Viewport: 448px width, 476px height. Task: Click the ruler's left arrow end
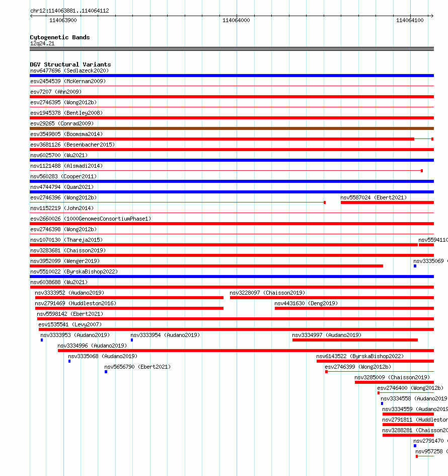click(32, 16)
